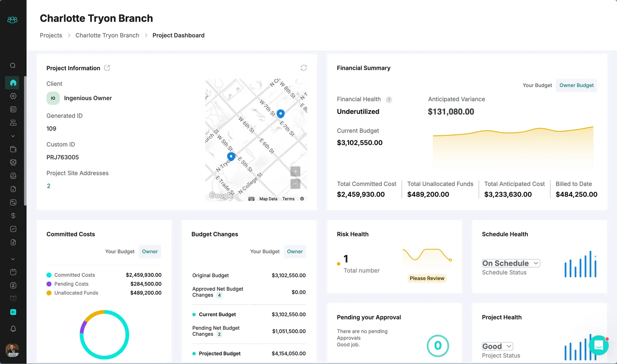The image size is (617, 364).
Task: Open the chart trend icon in sidebar
Action: (x=13, y=229)
